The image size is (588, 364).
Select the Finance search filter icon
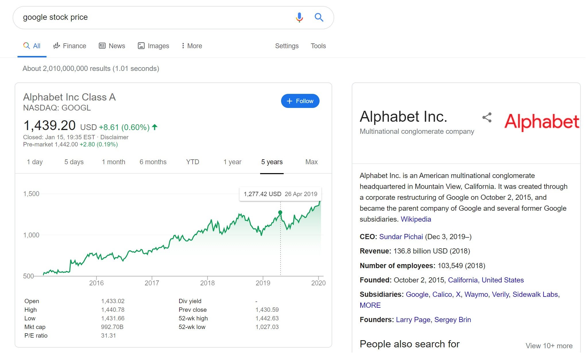click(x=57, y=46)
